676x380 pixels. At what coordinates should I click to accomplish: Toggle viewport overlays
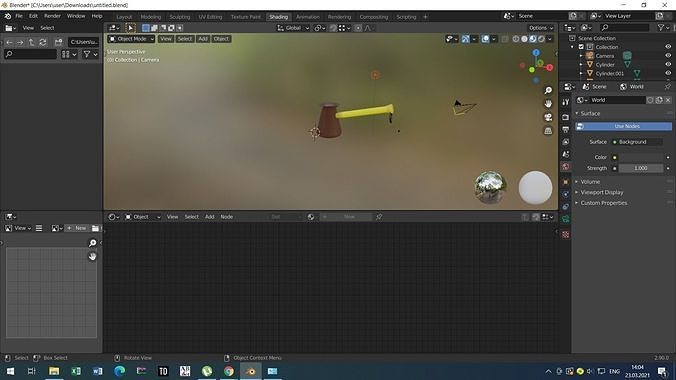click(485, 39)
